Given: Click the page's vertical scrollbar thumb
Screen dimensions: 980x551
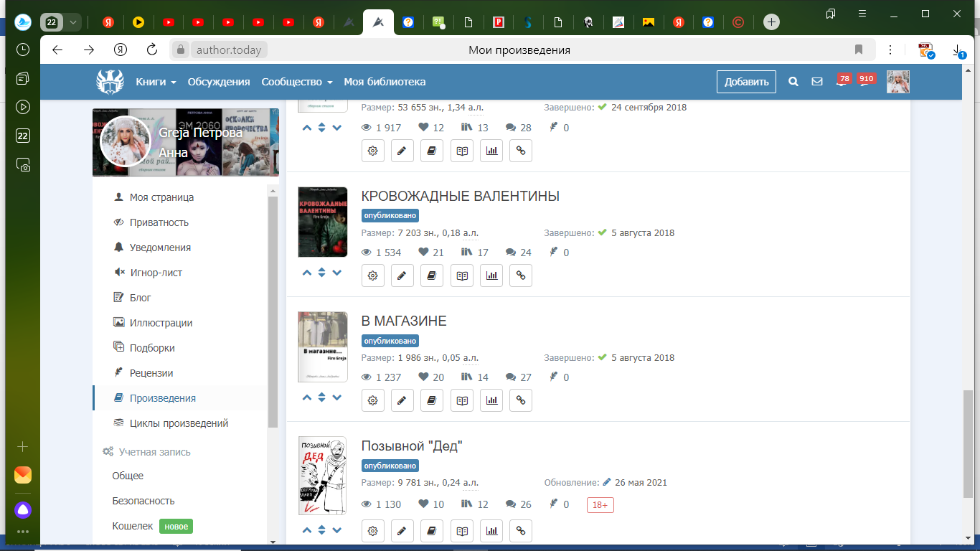Looking at the screenshot, I should [968, 444].
